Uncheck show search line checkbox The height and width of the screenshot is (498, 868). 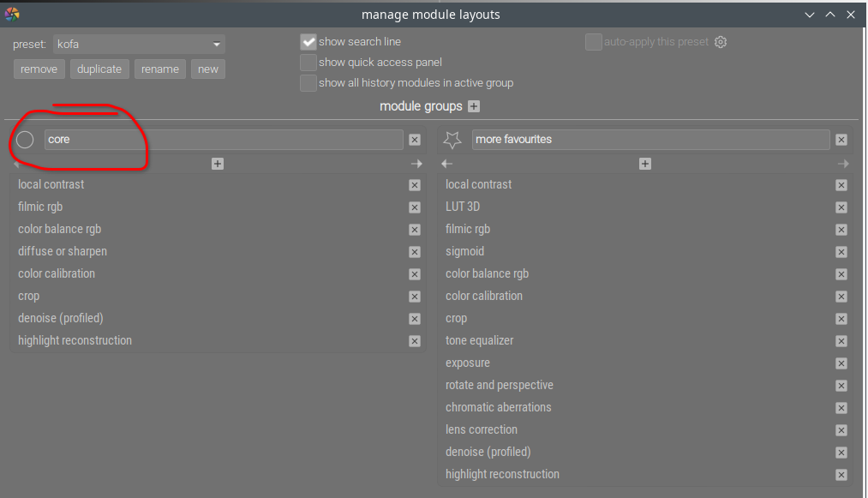coord(308,42)
